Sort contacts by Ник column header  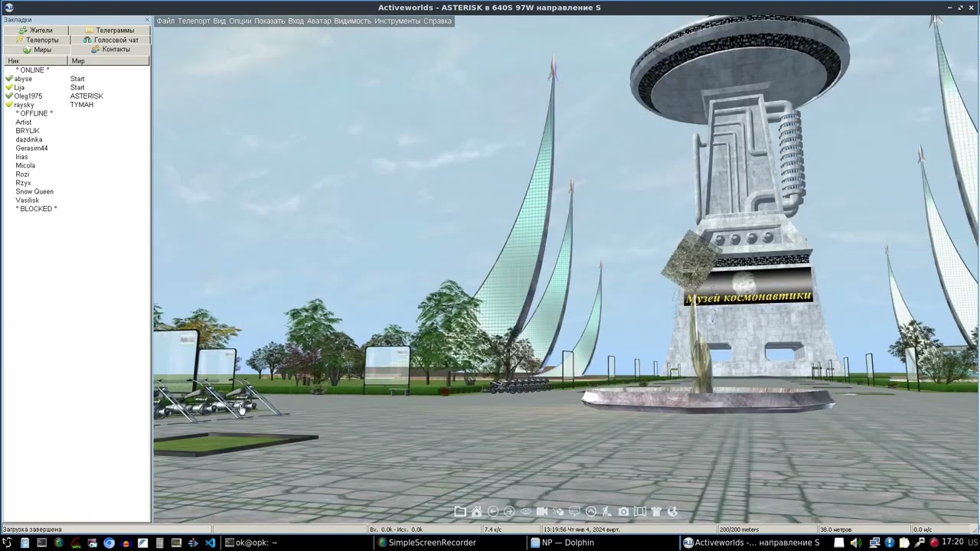click(x=35, y=60)
